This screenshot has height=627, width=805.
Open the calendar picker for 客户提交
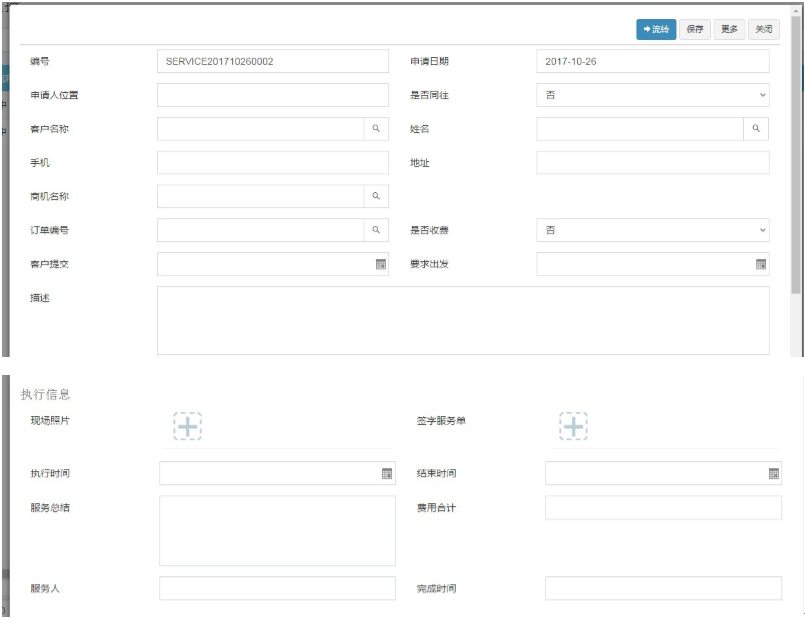(380, 265)
